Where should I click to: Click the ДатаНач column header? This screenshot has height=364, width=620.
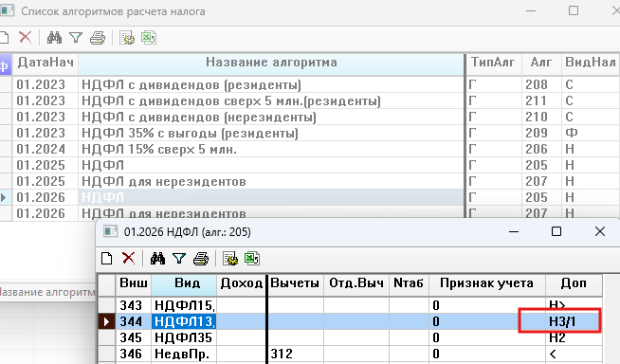46,63
